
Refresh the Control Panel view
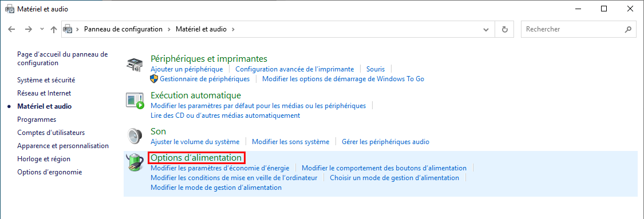[505, 30]
